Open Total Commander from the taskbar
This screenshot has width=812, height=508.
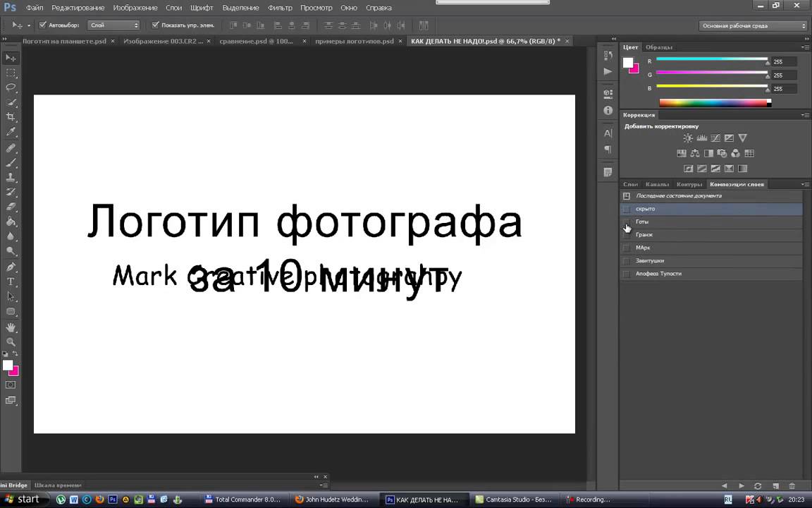pyautogui.click(x=243, y=500)
